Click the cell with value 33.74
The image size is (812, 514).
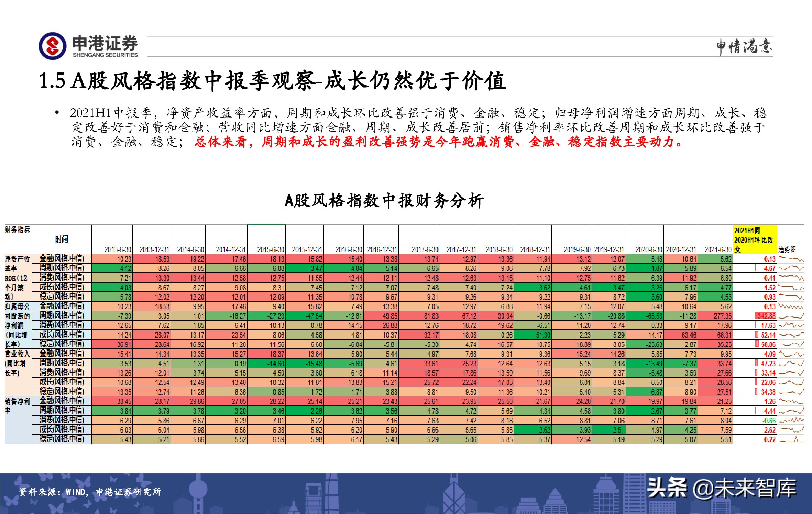pyautogui.click(x=715, y=364)
